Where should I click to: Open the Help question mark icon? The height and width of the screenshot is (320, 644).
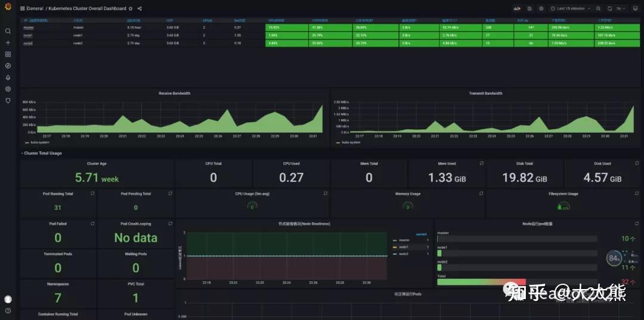(x=8, y=310)
